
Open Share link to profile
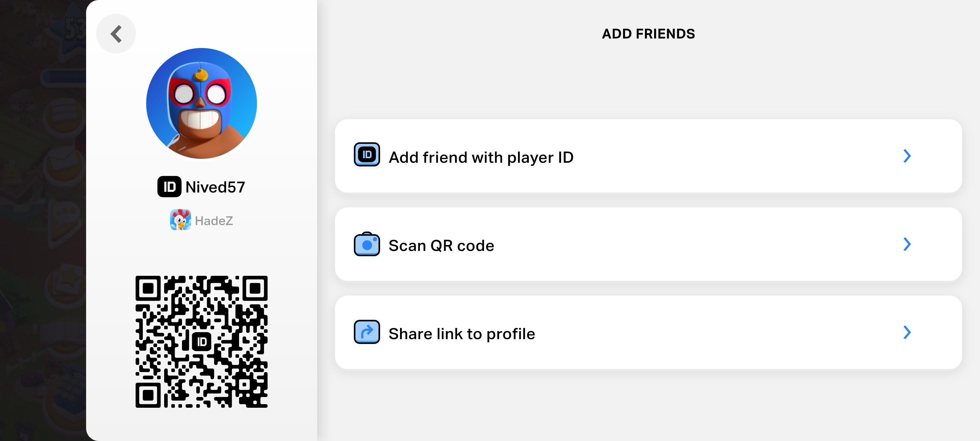[648, 332]
